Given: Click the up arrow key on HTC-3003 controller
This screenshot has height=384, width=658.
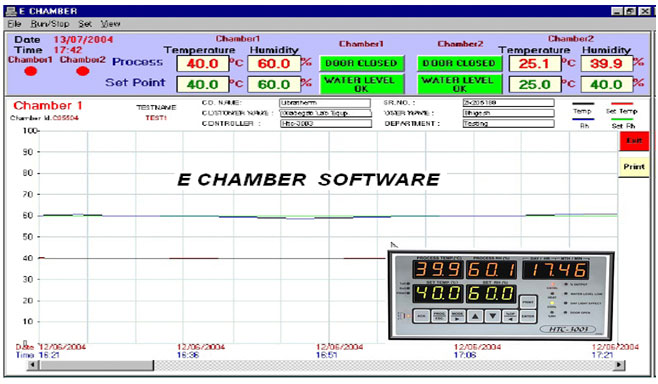Looking at the screenshot, I should tap(475, 316).
